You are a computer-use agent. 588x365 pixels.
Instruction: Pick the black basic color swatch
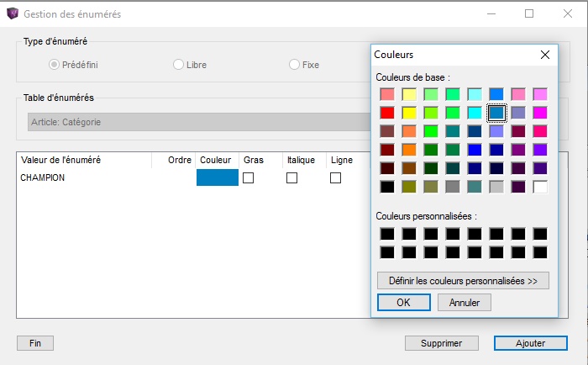coord(387,187)
